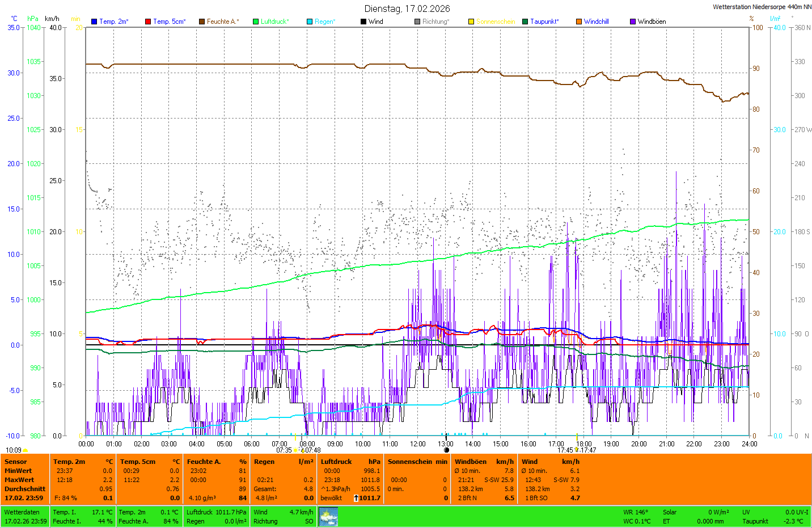Click the sunset time marker 17:45
The width and height of the screenshot is (812, 528).
[x=565, y=450]
